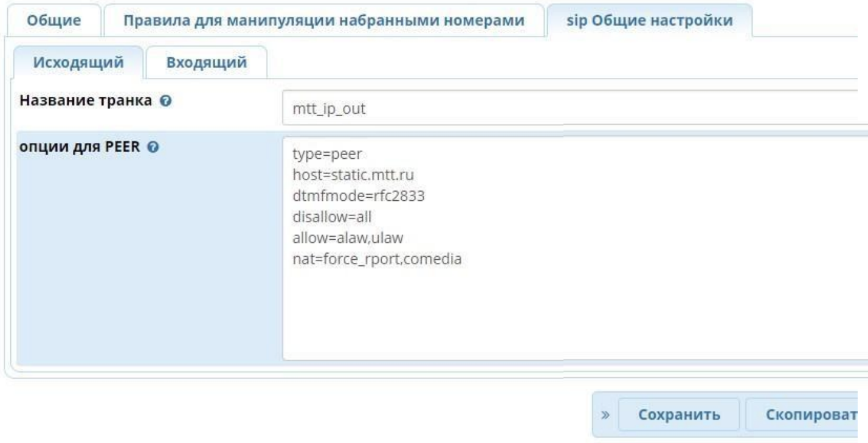Switch to Правила для манипуляции набранными номерами tab
Screen dimensions: 868x443
click(x=324, y=20)
